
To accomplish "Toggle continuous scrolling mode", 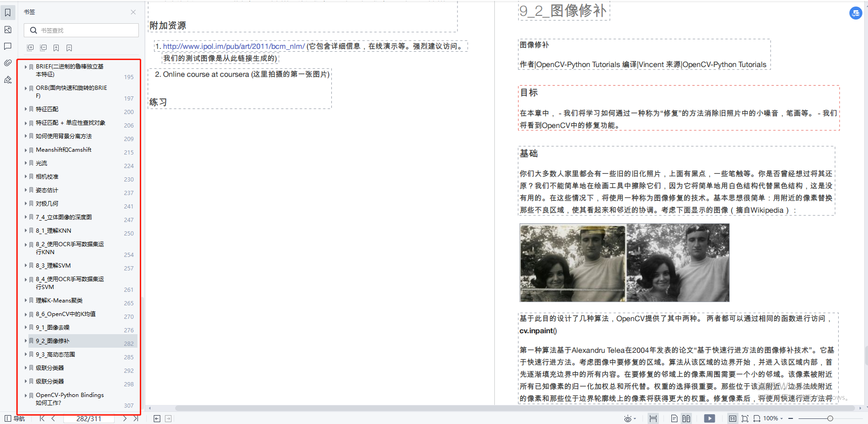I will [653, 418].
